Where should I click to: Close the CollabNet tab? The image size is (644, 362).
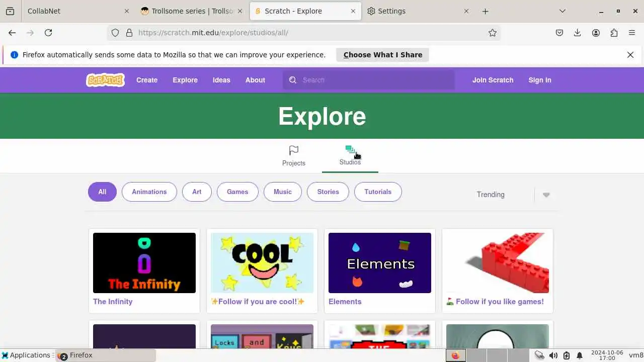127,11
